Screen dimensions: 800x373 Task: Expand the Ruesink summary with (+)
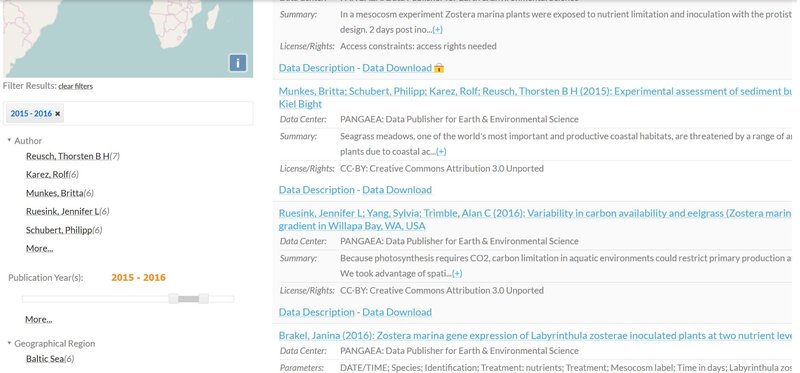pos(457,273)
